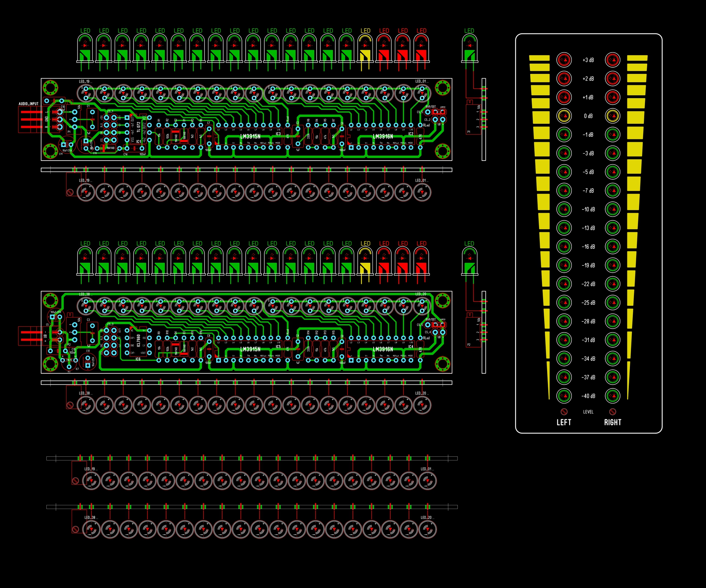Select the ICL7660 chip labeled IC6
The height and width of the screenshot is (588, 706).
(x=138, y=341)
